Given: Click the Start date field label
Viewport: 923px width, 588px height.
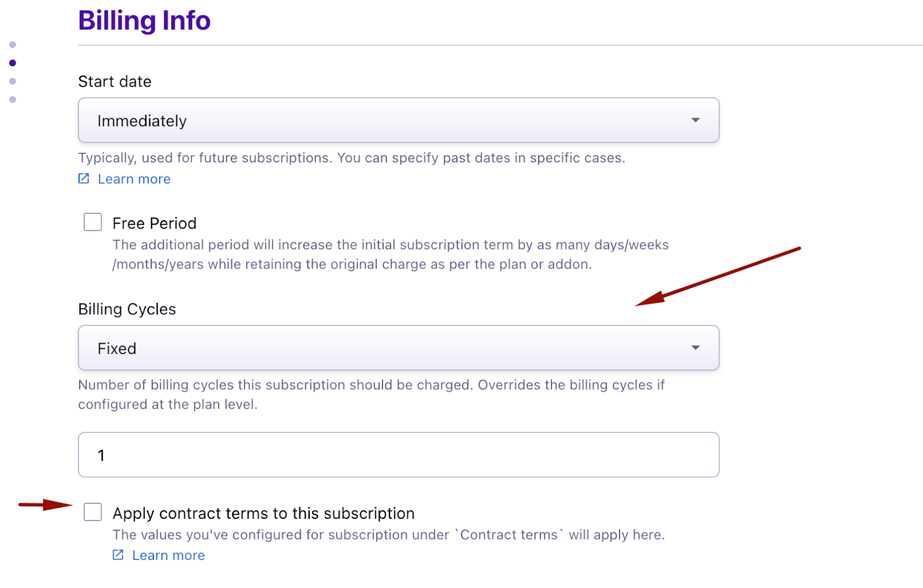Looking at the screenshot, I should [x=115, y=81].
